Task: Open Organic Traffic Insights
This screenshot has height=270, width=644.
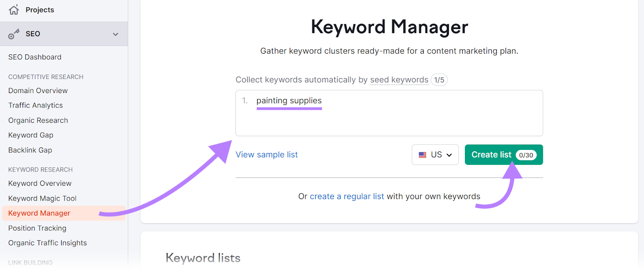Action: pos(47,243)
